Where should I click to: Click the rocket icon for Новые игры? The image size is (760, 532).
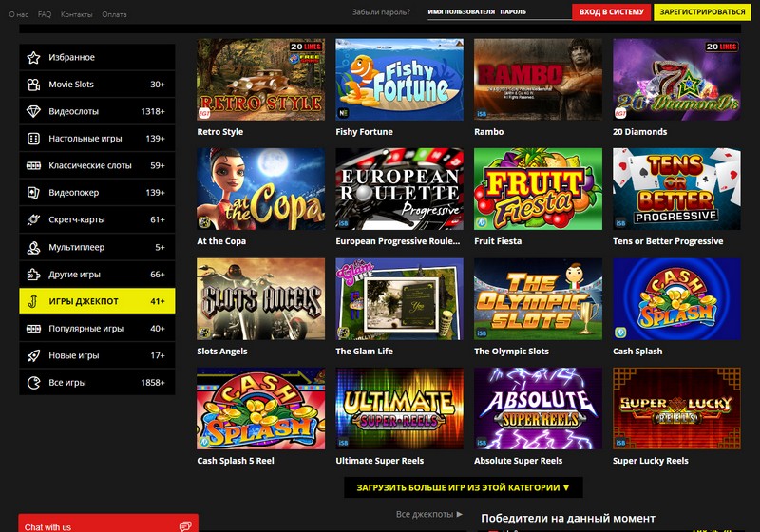tap(33, 355)
